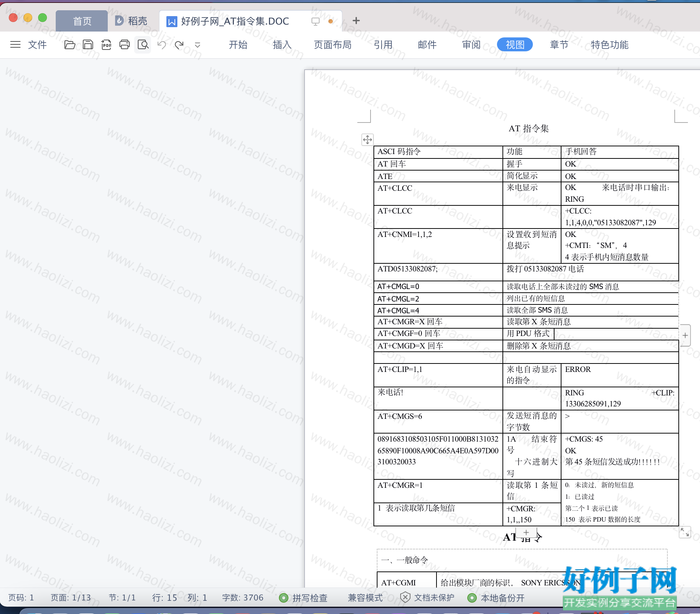Click the 删除第 X 条短消息 cell
The width and height of the screenshot is (700, 614).
(x=590, y=346)
